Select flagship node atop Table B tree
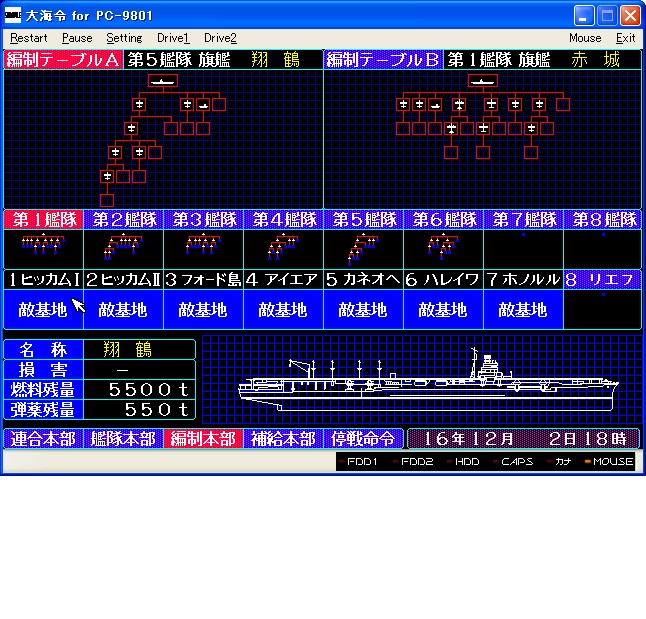This screenshot has width=646, height=619. click(483, 80)
